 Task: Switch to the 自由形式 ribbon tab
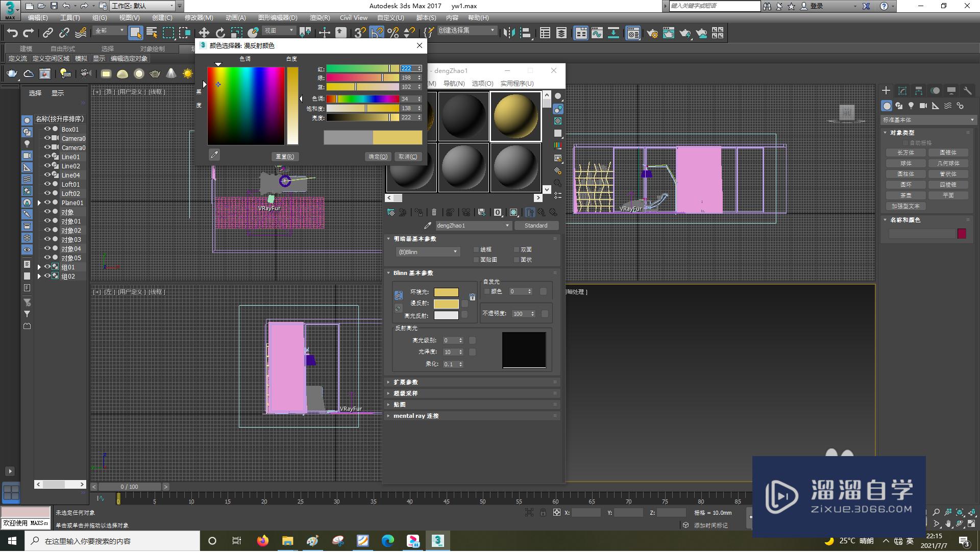click(x=63, y=49)
